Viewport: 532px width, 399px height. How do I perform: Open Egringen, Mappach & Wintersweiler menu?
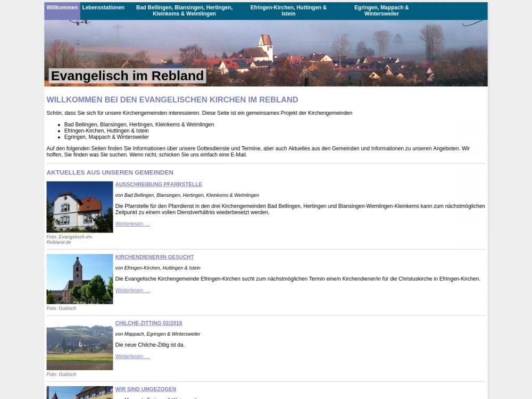pyautogui.click(x=381, y=11)
